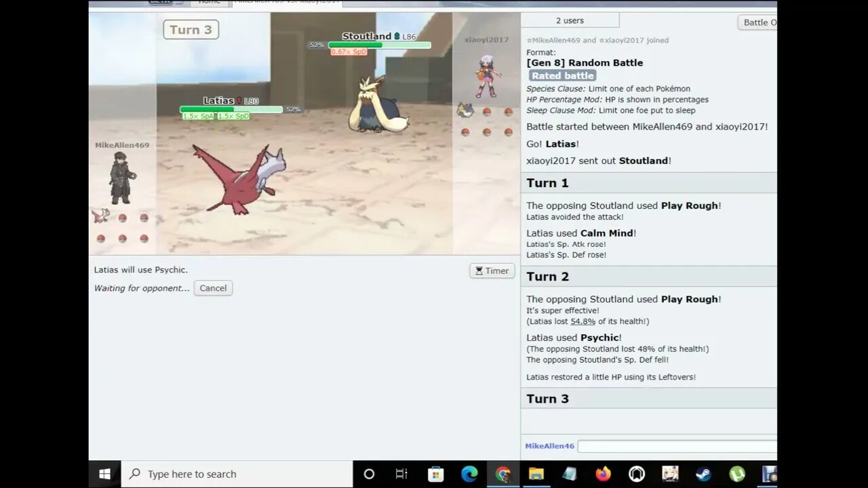
Task: Click the Sleep Clause Mod rule line
Action: click(611, 110)
